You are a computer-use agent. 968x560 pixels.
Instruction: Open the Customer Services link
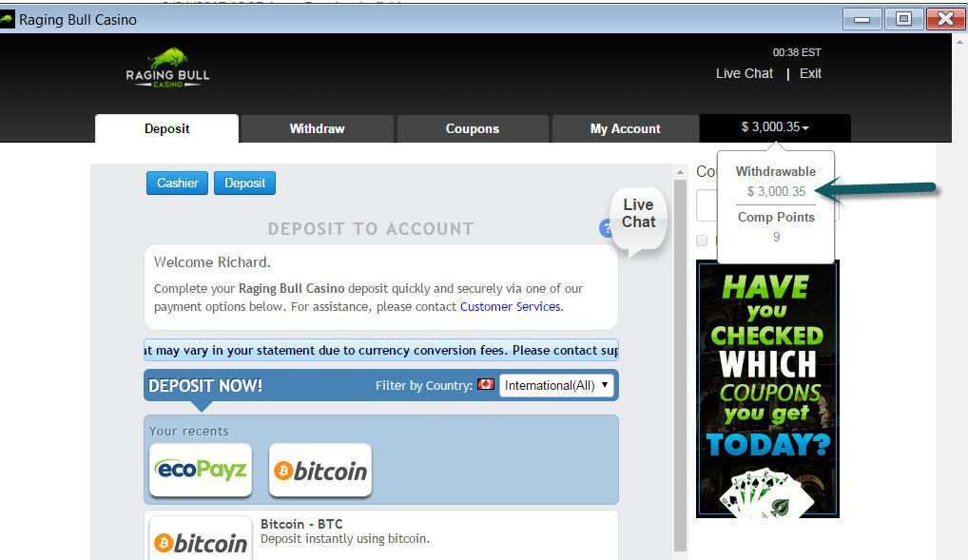coord(510,306)
